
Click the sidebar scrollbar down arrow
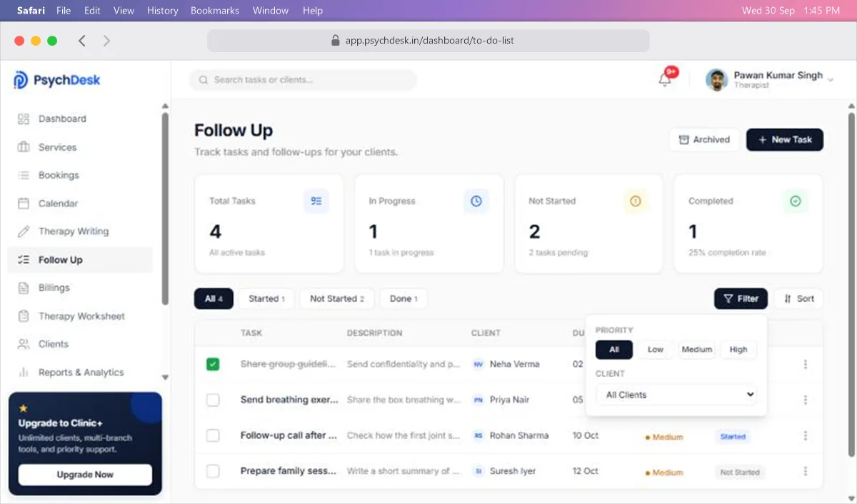pos(166,377)
